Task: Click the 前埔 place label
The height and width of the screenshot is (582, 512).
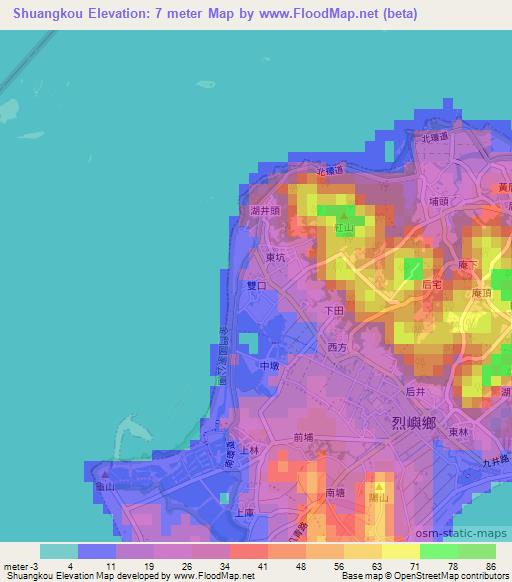Action: click(x=303, y=438)
